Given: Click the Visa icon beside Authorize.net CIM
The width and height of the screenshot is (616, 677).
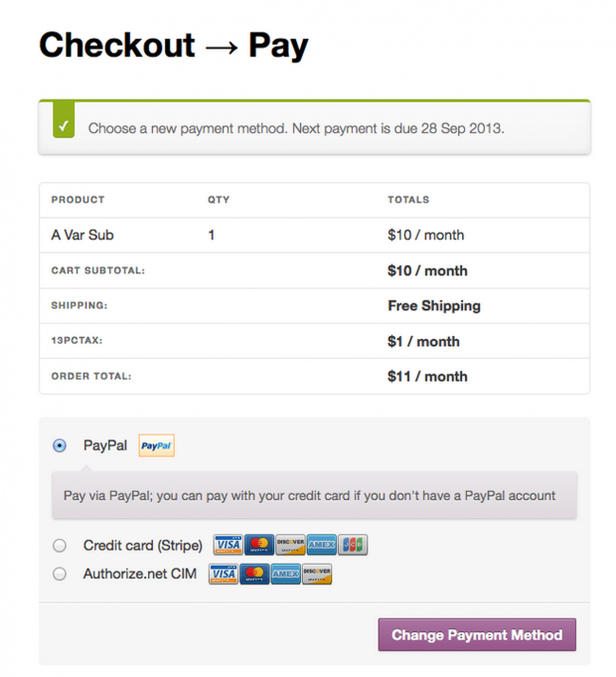Looking at the screenshot, I should coord(223,574).
